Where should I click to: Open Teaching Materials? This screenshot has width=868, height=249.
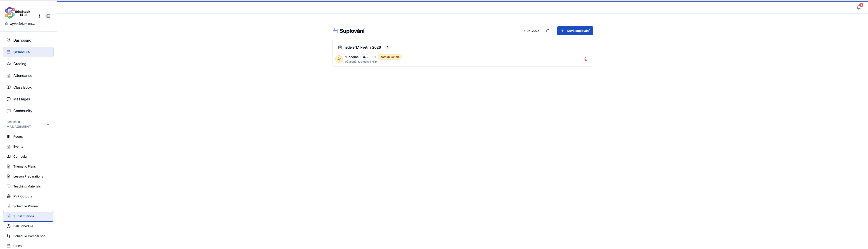[x=28, y=186]
